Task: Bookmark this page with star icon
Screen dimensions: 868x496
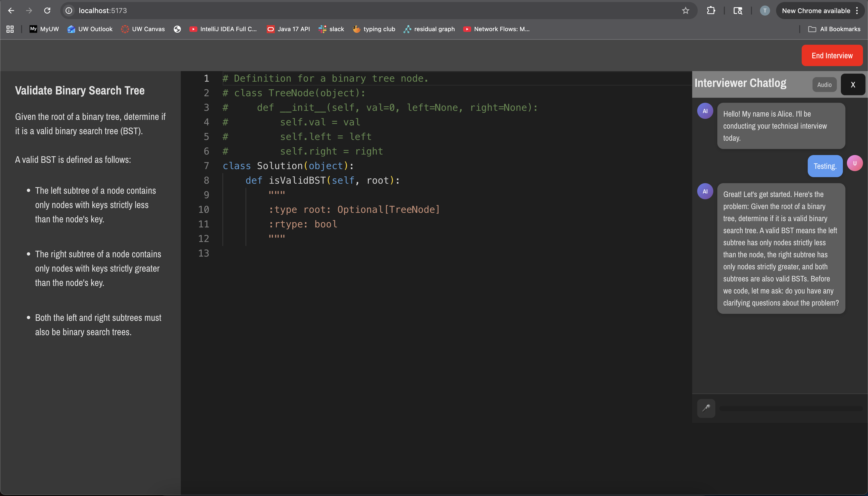Action: (x=685, y=11)
